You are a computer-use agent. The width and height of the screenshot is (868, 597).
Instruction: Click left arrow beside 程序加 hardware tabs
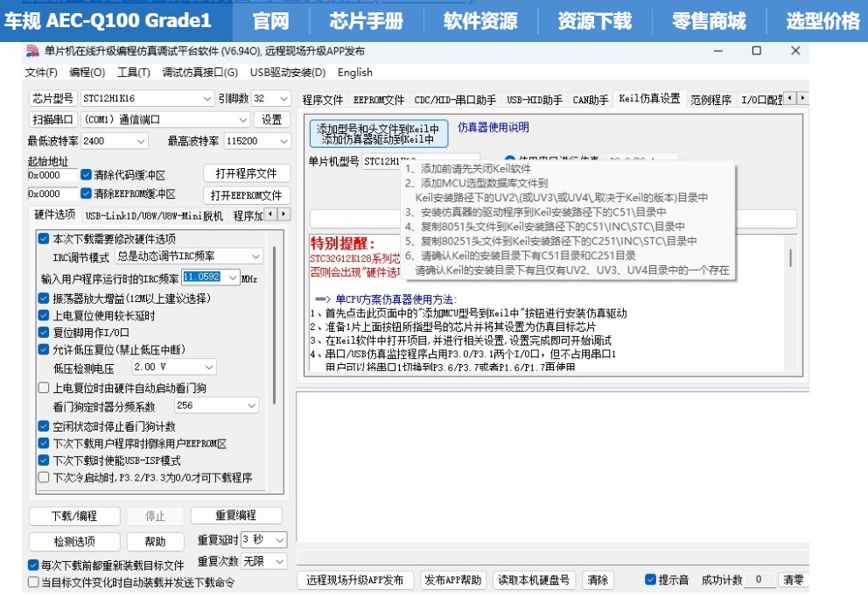[x=270, y=214]
